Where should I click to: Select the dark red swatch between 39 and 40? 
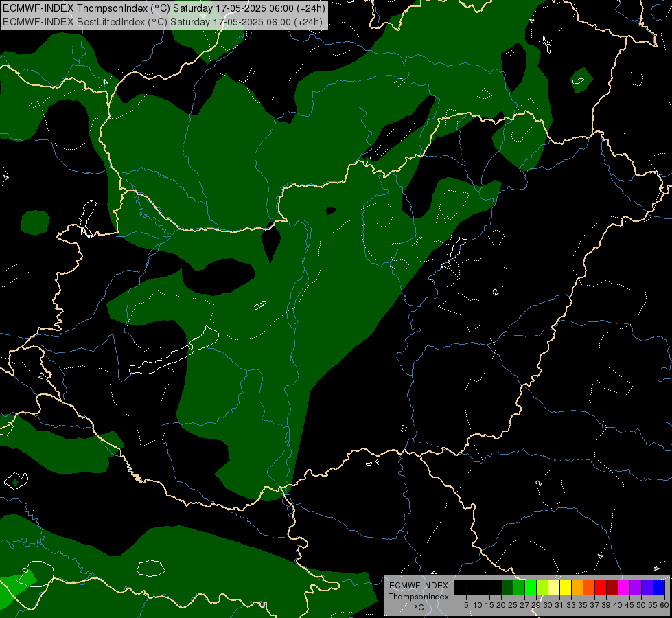[612, 587]
